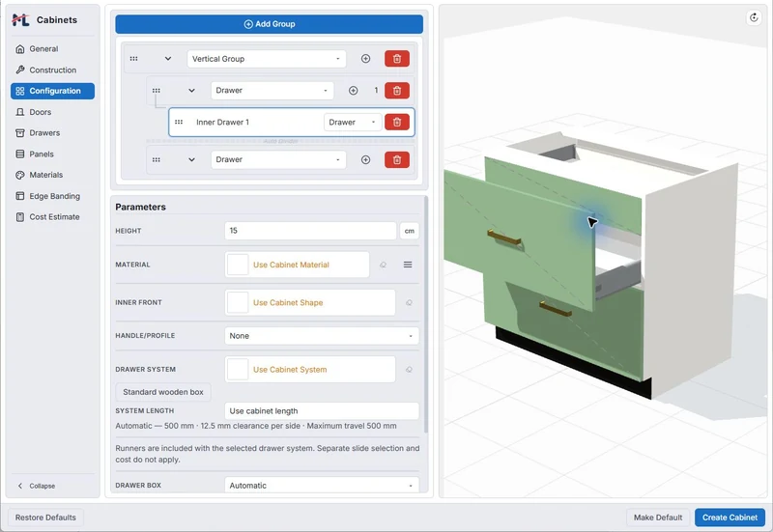Screen dimensions: 773x532
Task: Collapse the sidebar
Action: 37,486
